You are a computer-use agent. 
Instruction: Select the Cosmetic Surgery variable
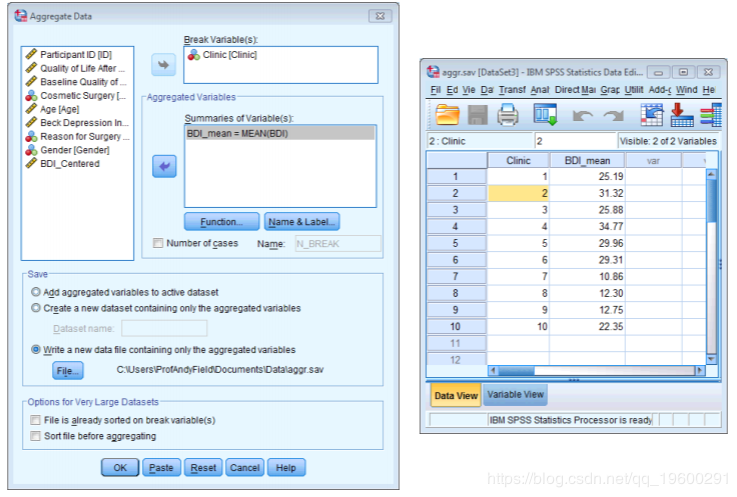[x=76, y=95]
